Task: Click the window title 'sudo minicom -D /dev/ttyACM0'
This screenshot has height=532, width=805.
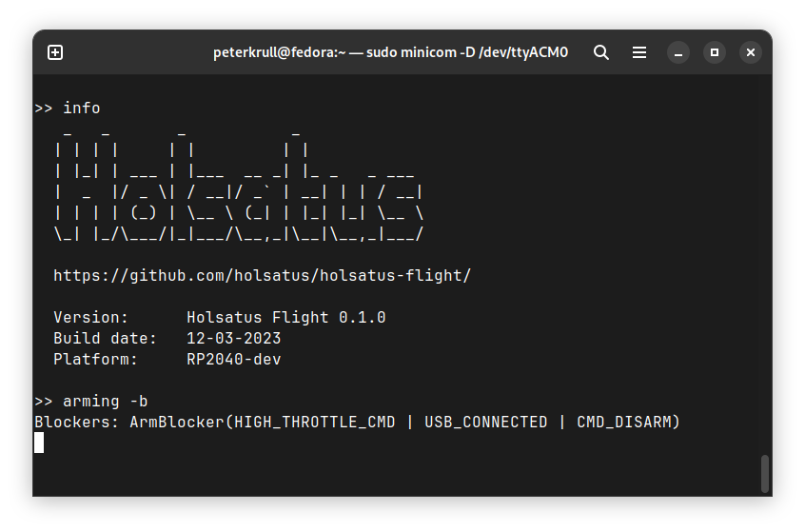Action: click(466, 52)
